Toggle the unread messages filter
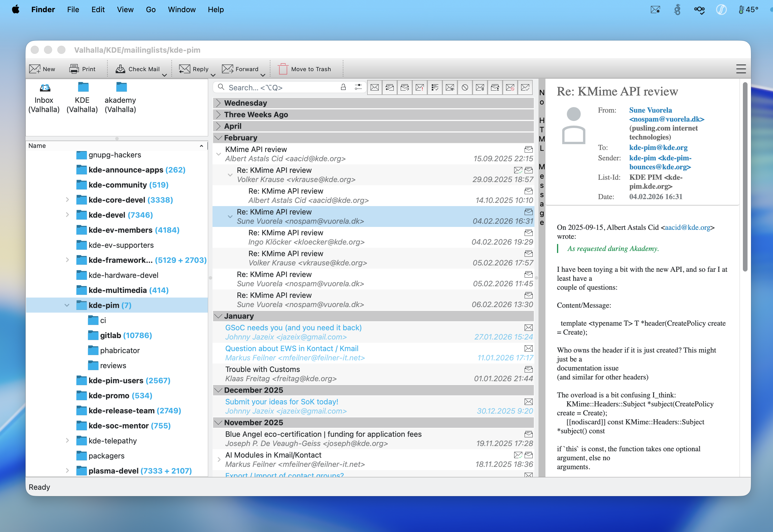 (x=375, y=87)
